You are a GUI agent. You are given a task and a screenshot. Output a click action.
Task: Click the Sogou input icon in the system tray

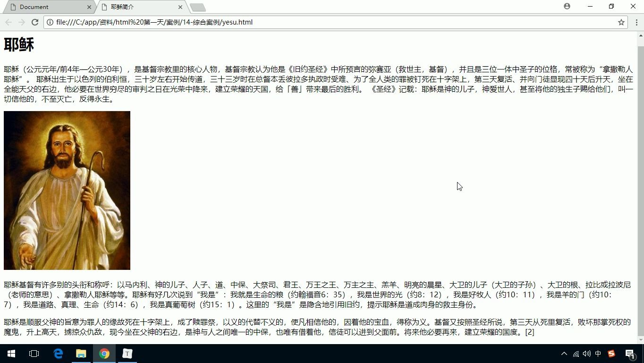(x=611, y=353)
